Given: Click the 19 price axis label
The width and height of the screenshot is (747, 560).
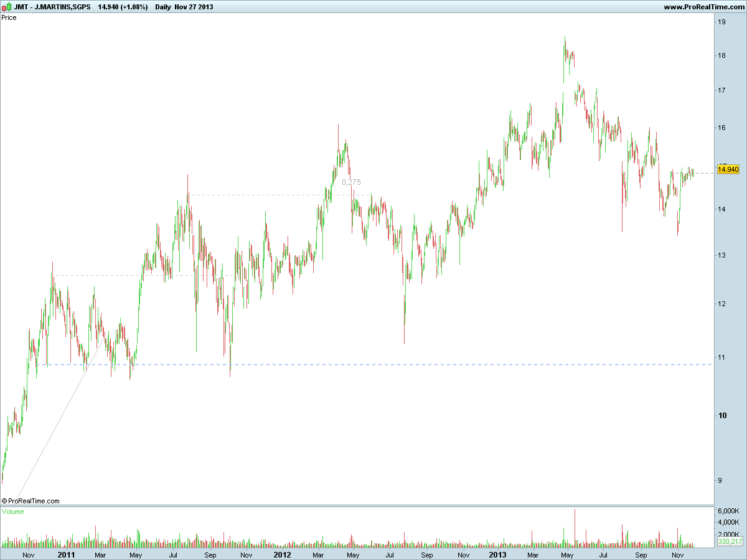Looking at the screenshot, I should (x=721, y=22).
